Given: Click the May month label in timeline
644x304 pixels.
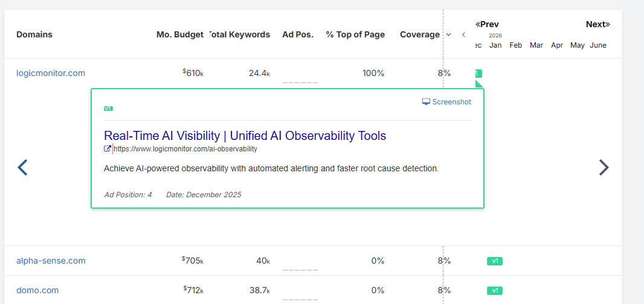Looking at the screenshot, I should click(x=578, y=45).
